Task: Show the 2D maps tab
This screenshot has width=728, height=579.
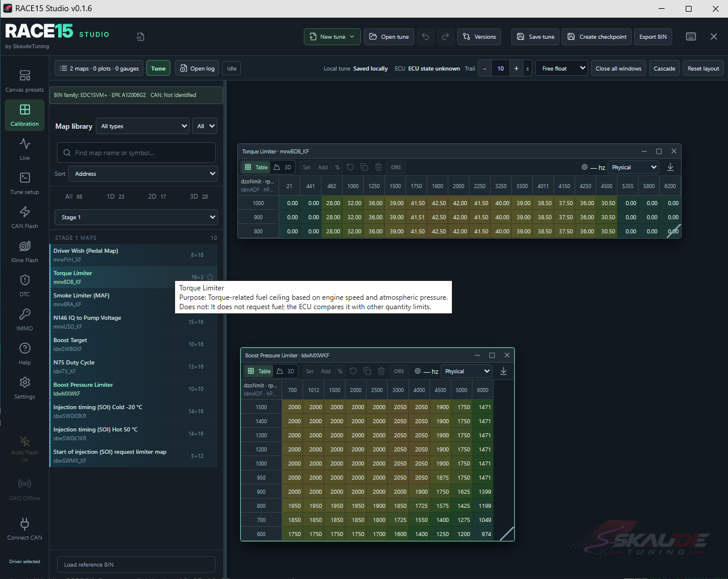Action: click(x=157, y=196)
